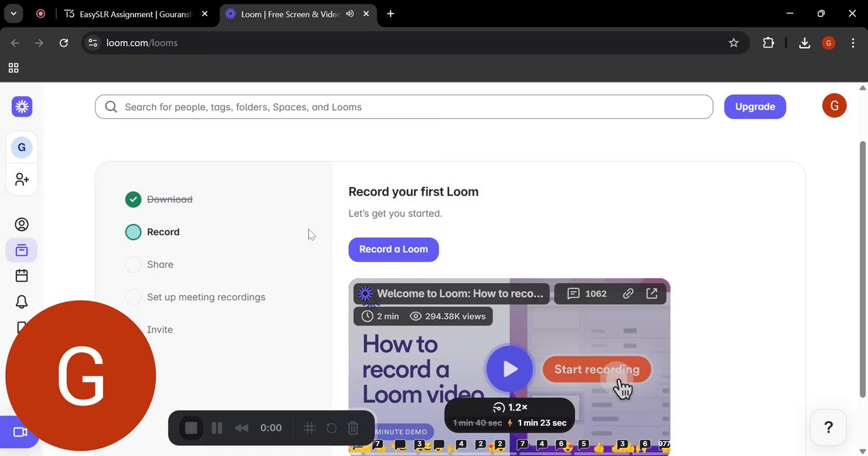The image size is (868, 456).
Task: Open the browser downloads icon
Action: [x=805, y=43]
